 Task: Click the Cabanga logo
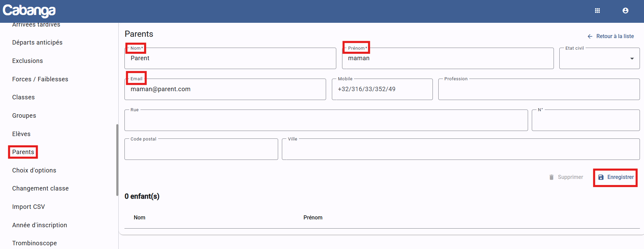[29, 11]
